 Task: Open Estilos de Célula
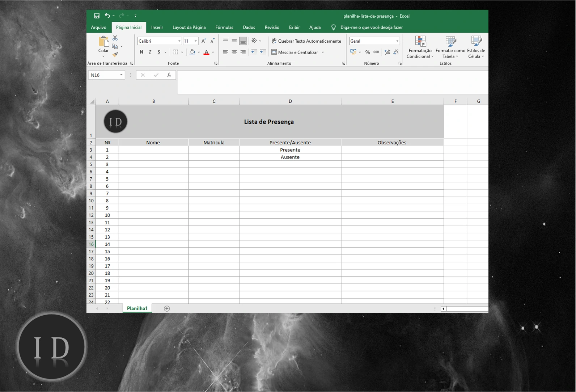(x=476, y=47)
